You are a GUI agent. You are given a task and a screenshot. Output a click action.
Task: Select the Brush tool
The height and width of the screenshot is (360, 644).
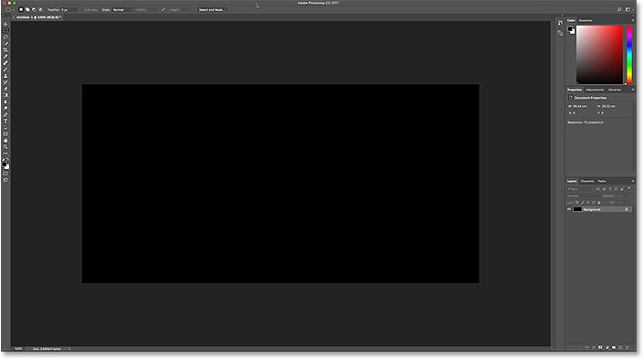click(5, 69)
